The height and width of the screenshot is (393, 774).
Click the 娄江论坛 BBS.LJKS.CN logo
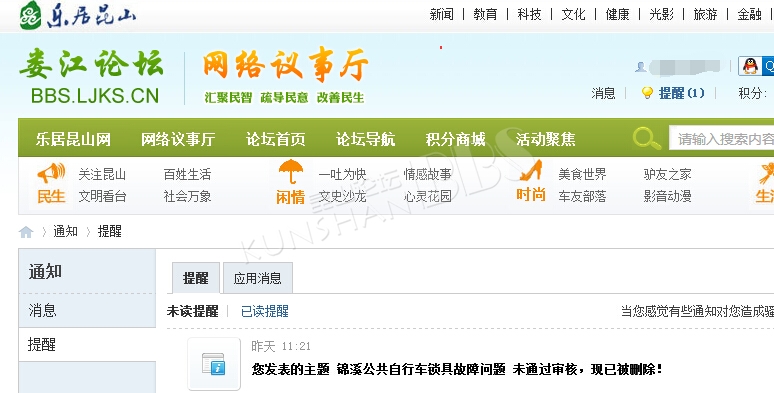click(92, 77)
